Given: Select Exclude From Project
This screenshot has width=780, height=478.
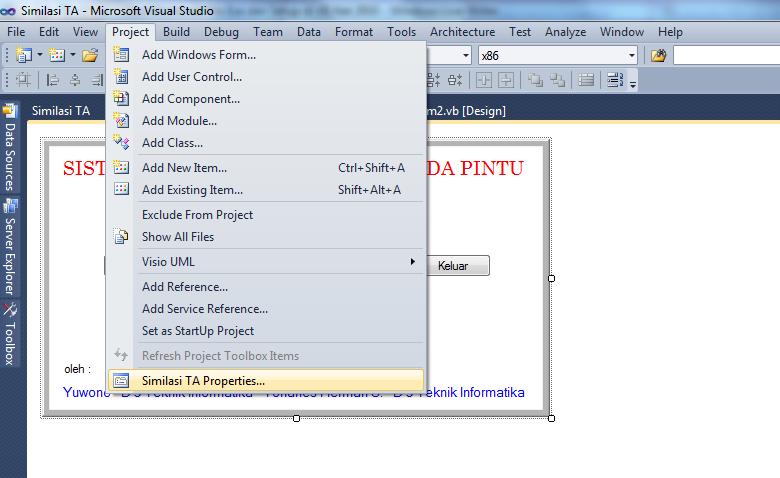Looking at the screenshot, I should [266, 214].
